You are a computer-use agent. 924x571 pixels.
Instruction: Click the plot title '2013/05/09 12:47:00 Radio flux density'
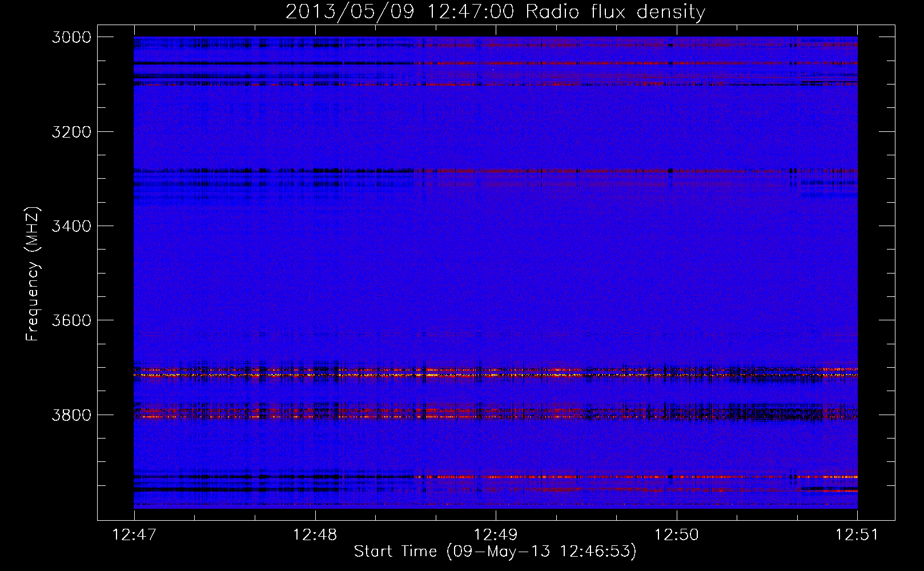click(495, 11)
